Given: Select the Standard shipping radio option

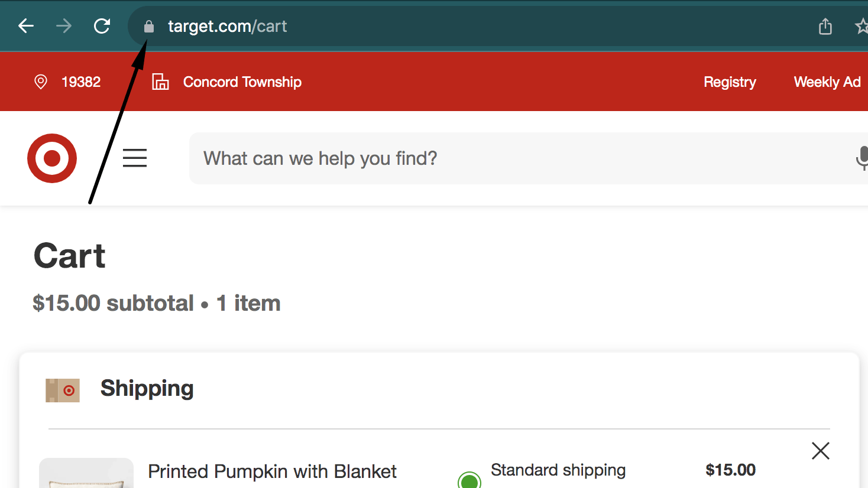Looking at the screenshot, I should [x=469, y=480].
